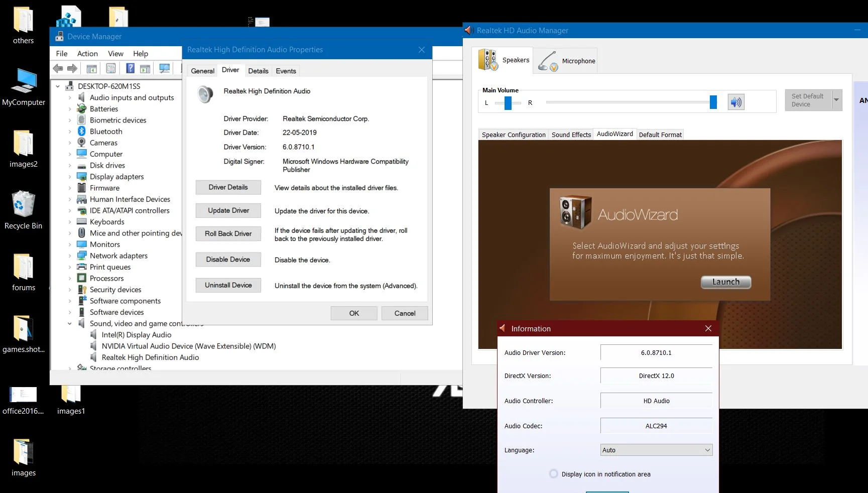Click Scan for hardware changes monitor icon
The width and height of the screenshot is (868, 493).
pos(164,68)
